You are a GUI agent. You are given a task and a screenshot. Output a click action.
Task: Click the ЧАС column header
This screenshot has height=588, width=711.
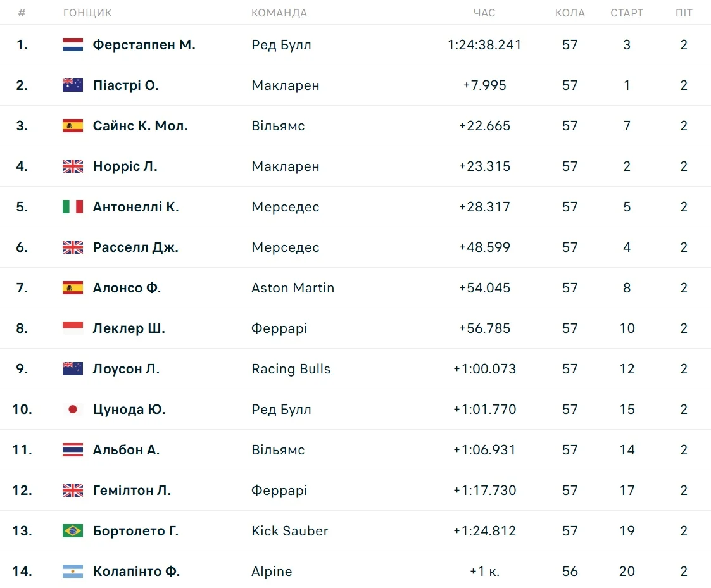484,13
